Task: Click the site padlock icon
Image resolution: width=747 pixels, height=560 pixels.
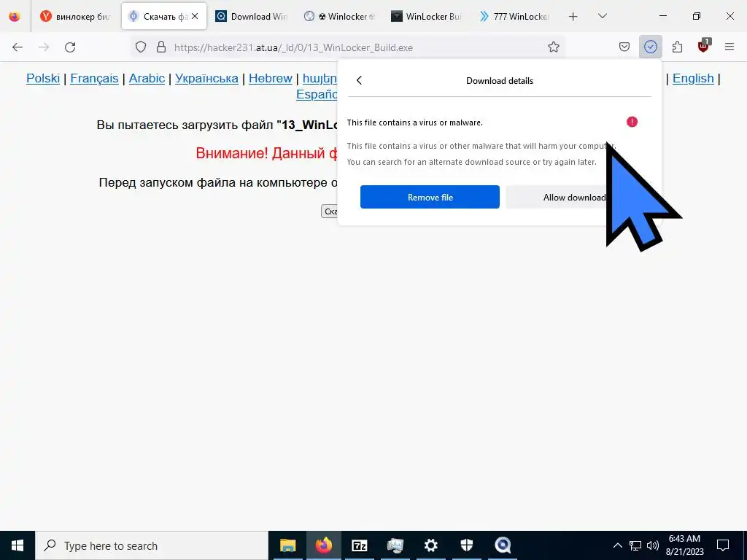Action: click(161, 47)
